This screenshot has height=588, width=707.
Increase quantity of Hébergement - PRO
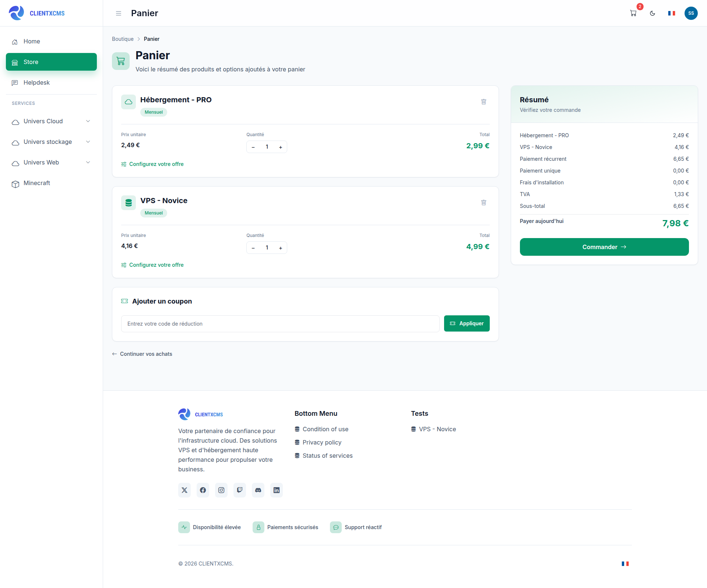tap(281, 147)
